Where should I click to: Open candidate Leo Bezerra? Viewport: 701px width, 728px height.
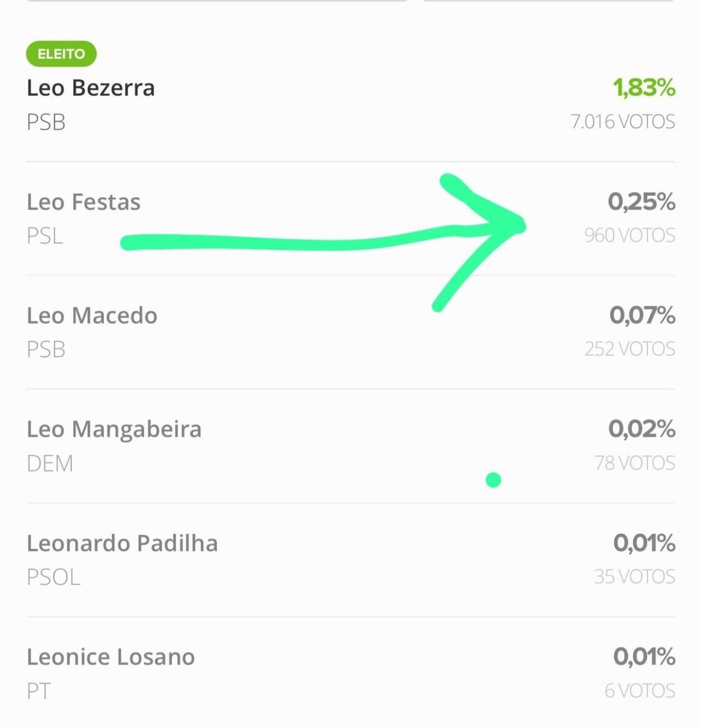(x=91, y=88)
